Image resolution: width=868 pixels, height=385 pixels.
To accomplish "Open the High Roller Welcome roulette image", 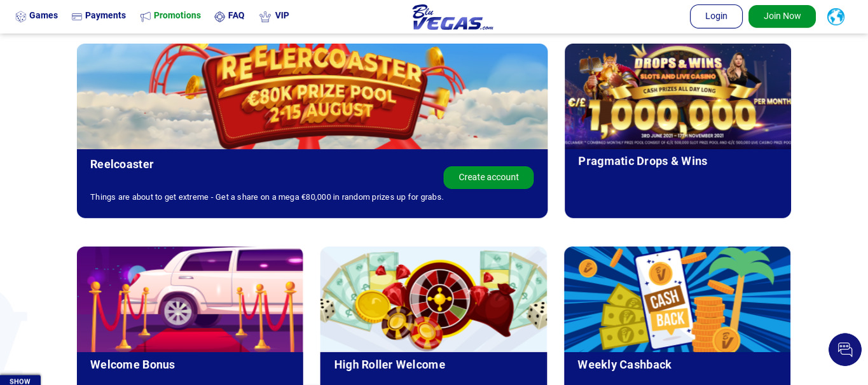I will click(x=434, y=299).
